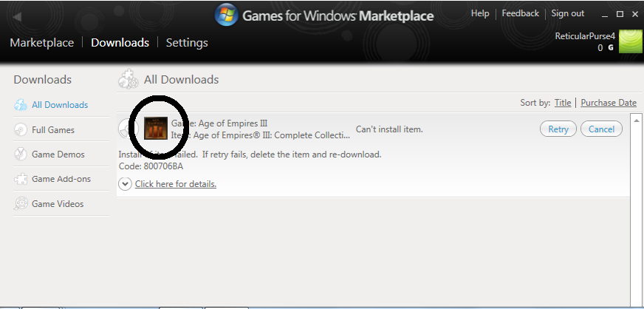Choose the Game Demos sidebar icon
Image resolution: width=644 pixels, height=309 pixels.
21,154
